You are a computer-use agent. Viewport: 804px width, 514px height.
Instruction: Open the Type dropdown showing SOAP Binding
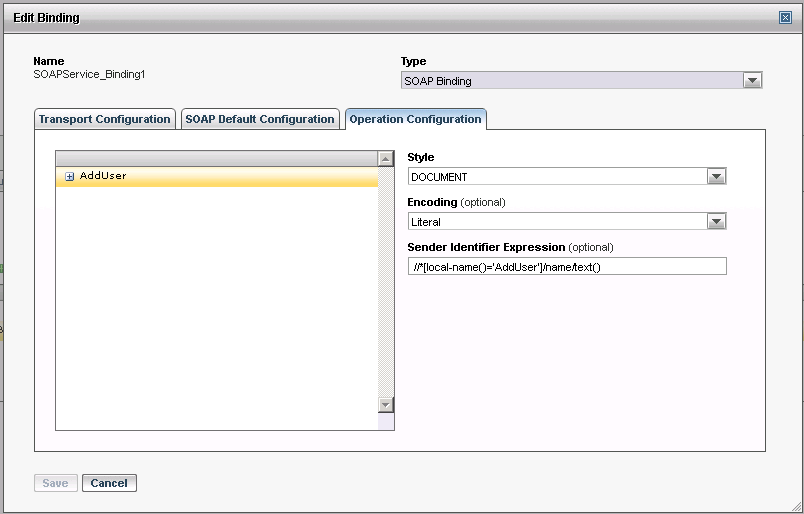[752, 81]
